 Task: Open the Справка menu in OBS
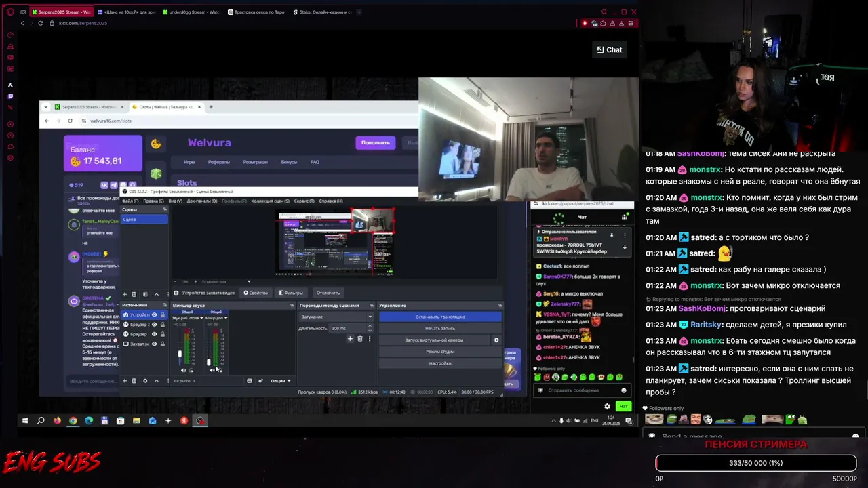point(331,201)
